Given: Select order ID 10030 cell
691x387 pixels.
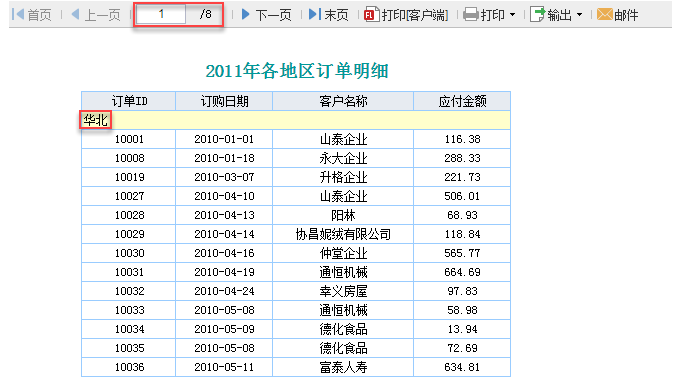Looking at the screenshot, I should click(x=129, y=253).
